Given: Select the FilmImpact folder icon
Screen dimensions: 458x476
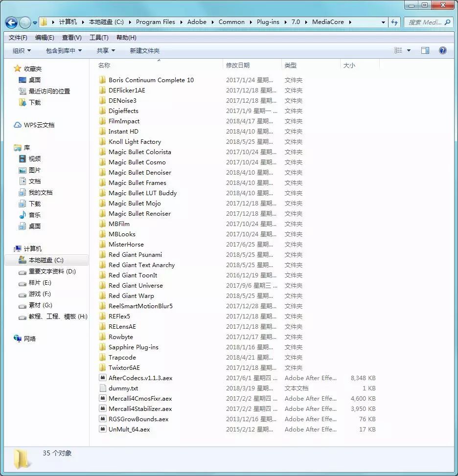Looking at the screenshot, I should tap(103, 121).
